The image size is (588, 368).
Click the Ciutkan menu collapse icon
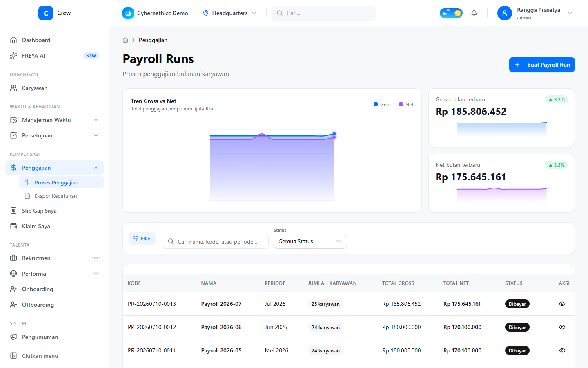13,356
